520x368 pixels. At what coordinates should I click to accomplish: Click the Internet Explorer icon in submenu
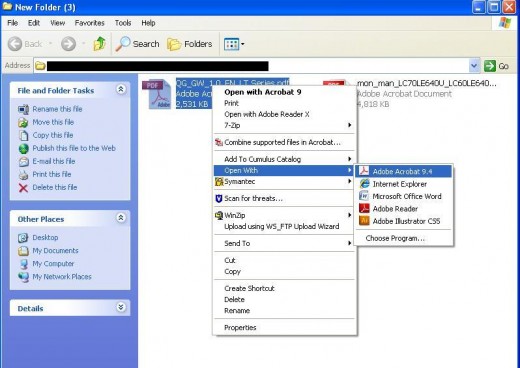tap(364, 184)
